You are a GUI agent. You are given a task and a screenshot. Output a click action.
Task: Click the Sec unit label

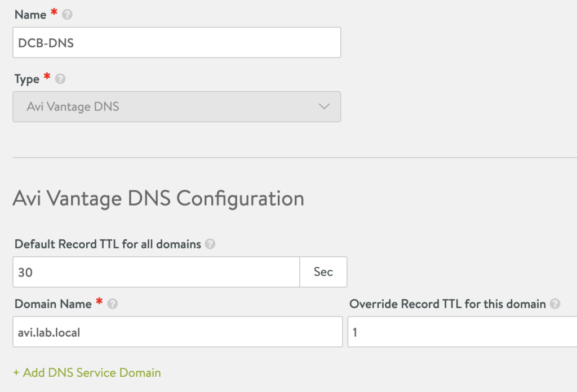point(323,271)
